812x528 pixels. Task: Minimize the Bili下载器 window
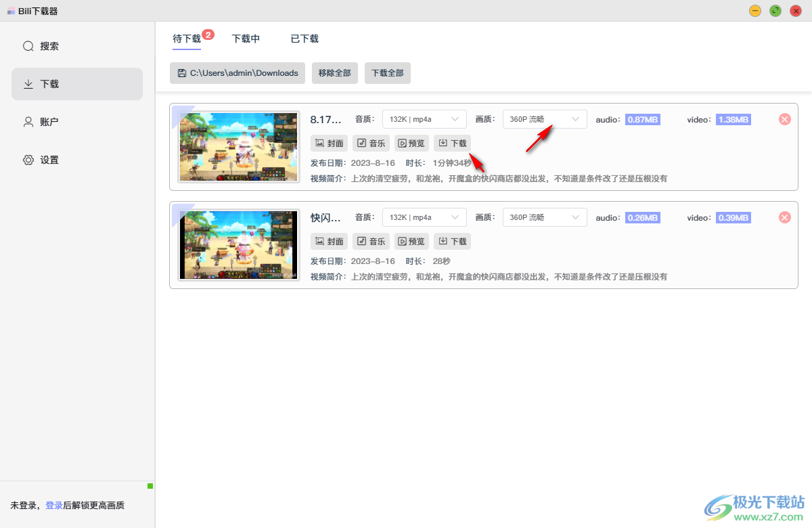755,11
